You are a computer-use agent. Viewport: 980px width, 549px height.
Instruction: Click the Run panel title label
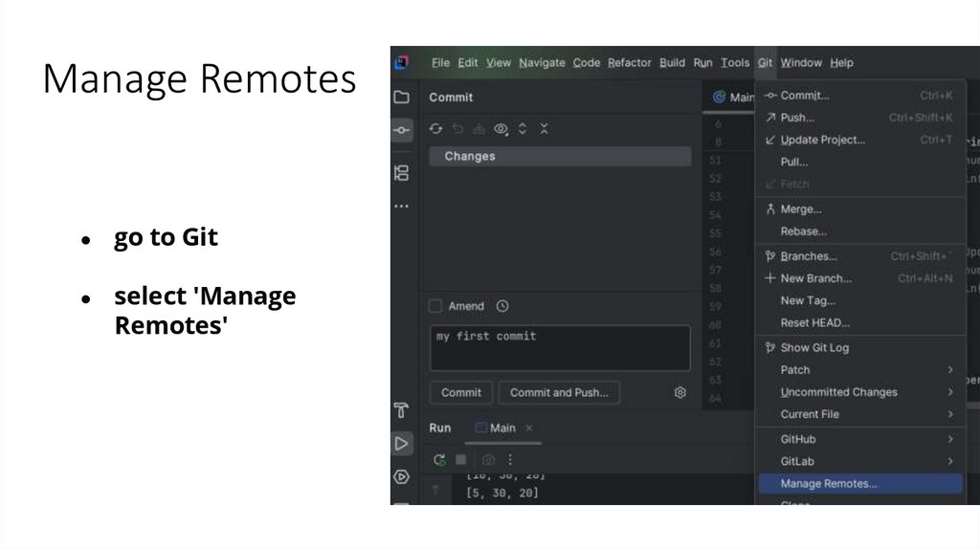pyautogui.click(x=440, y=428)
